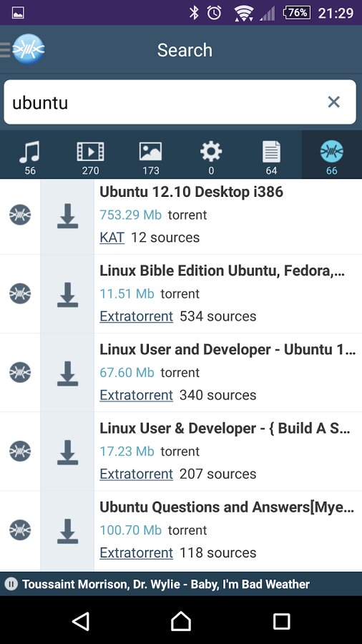View document results tab showing 64
This screenshot has width=362, height=644.
(x=271, y=157)
